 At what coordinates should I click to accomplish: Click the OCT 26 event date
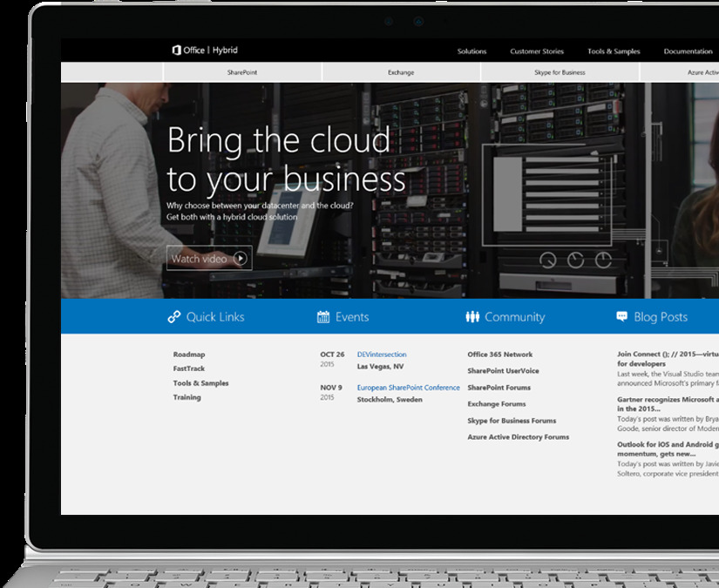[332, 355]
